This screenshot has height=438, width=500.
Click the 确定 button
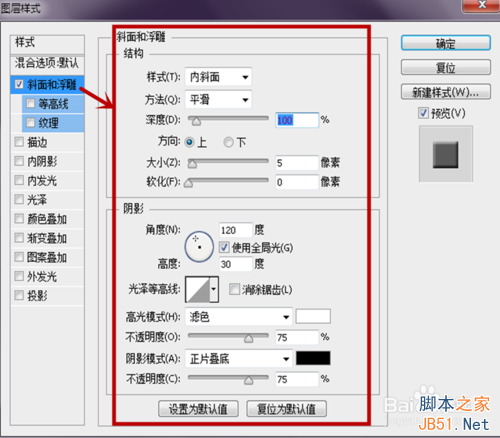pos(446,43)
